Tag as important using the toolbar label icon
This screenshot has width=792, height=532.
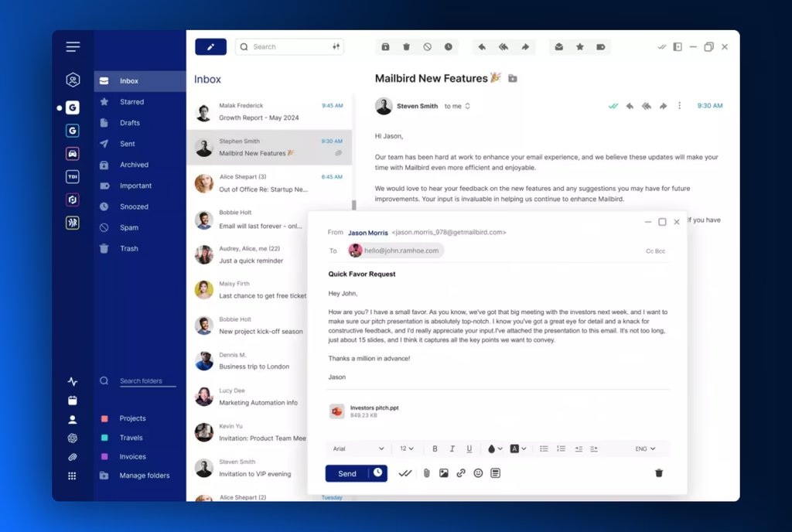click(x=600, y=47)
